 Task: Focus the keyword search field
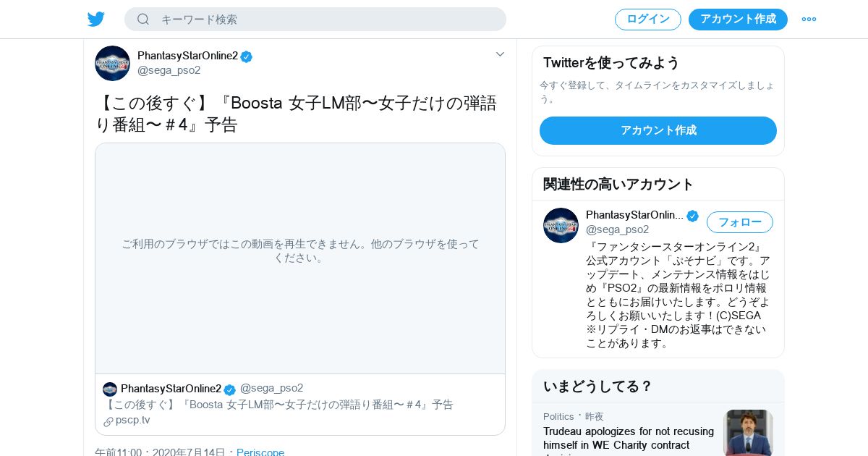[315, 19]
